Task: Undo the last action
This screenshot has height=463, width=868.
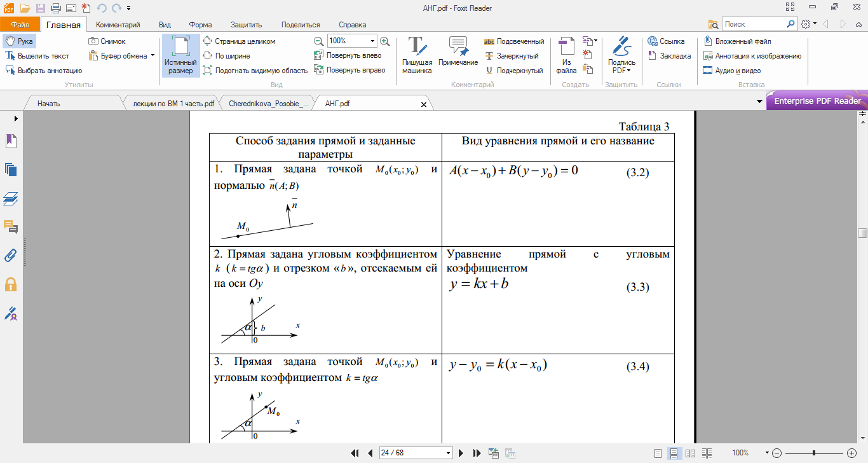Action: click(x=101, y=8)
